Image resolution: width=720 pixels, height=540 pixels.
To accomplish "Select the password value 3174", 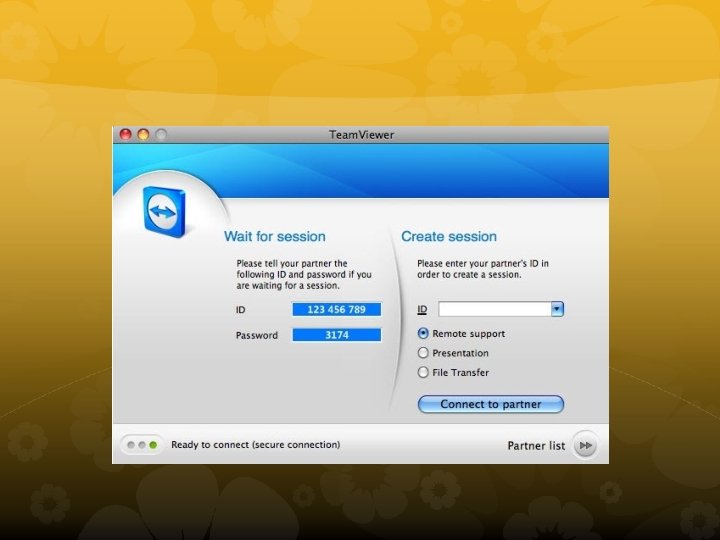I will coord(337,335).
